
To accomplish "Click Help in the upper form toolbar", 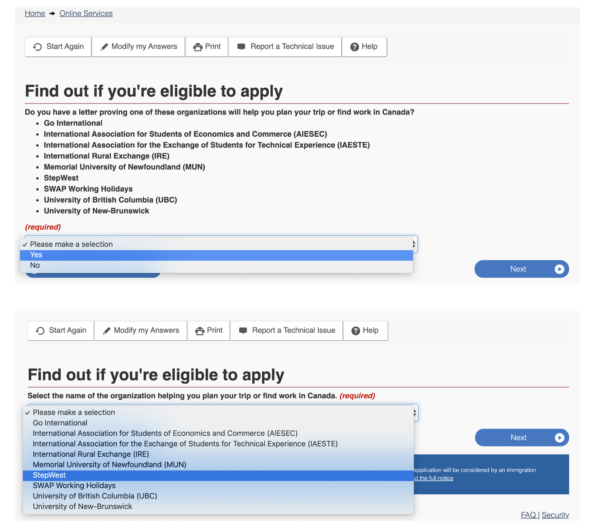I will tap(364, 47).
